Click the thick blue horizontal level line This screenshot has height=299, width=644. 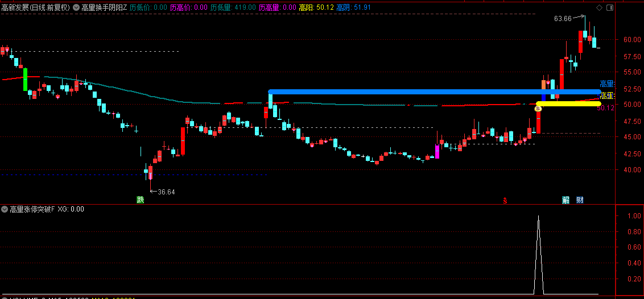[434, 92]
